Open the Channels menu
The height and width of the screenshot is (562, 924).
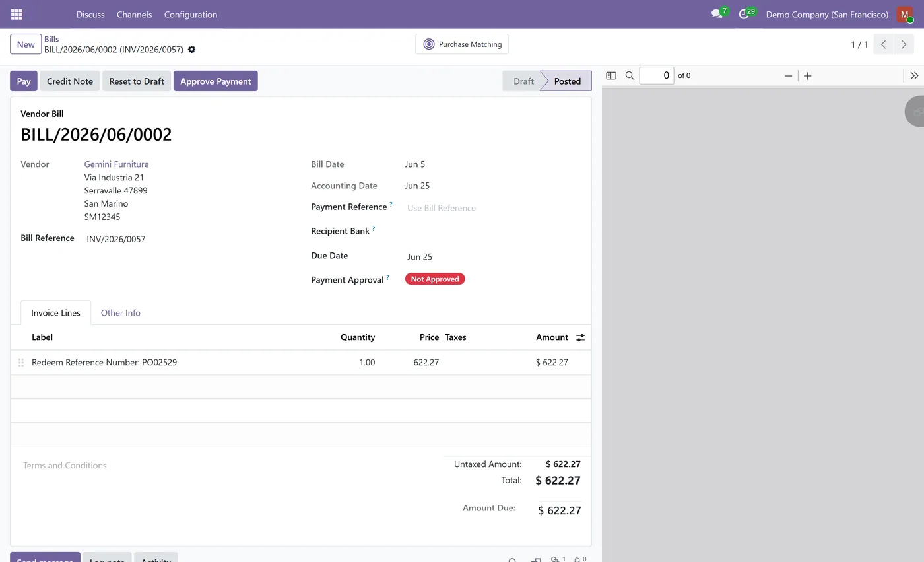point(134,14)
